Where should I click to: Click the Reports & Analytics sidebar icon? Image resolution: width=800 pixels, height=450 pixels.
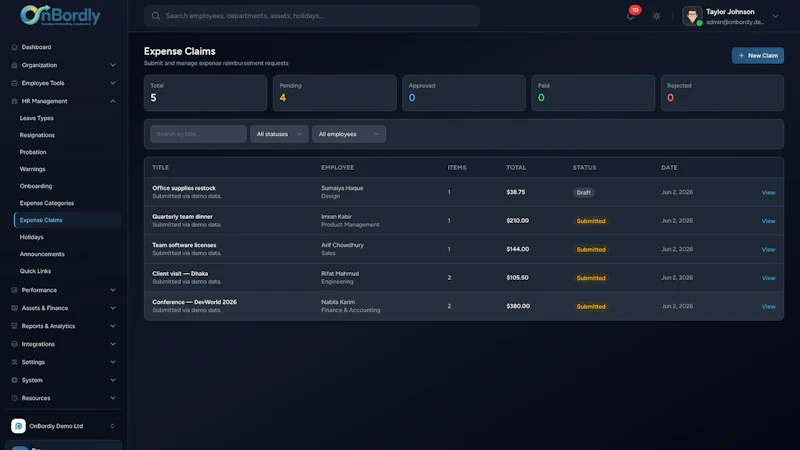coord(14,326)
